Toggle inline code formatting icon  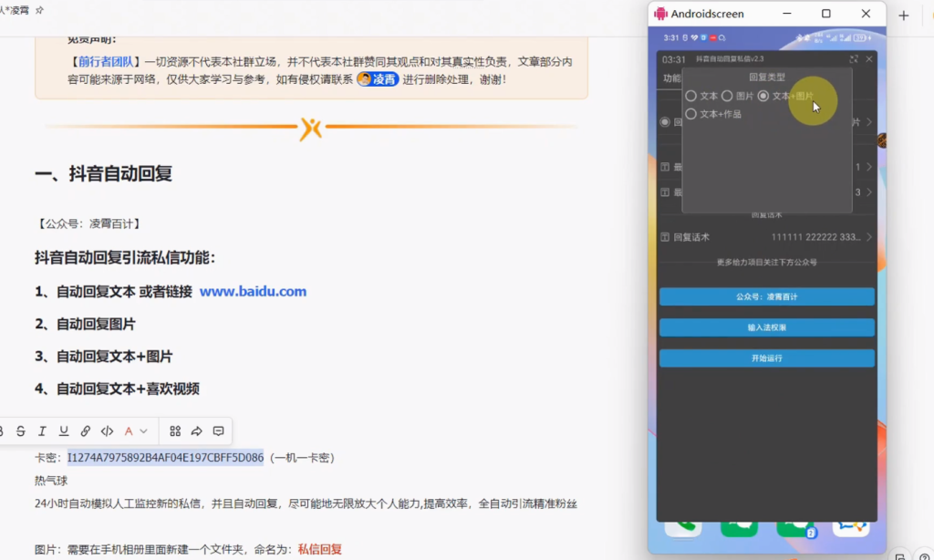tap(107, 431)
